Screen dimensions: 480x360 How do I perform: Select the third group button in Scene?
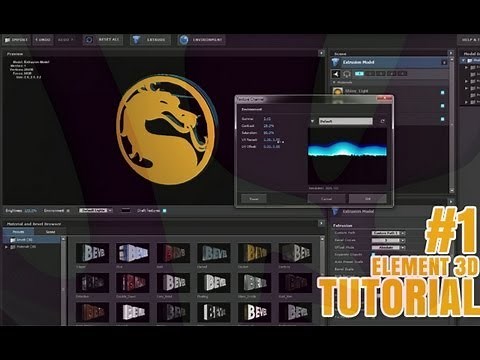381,73
